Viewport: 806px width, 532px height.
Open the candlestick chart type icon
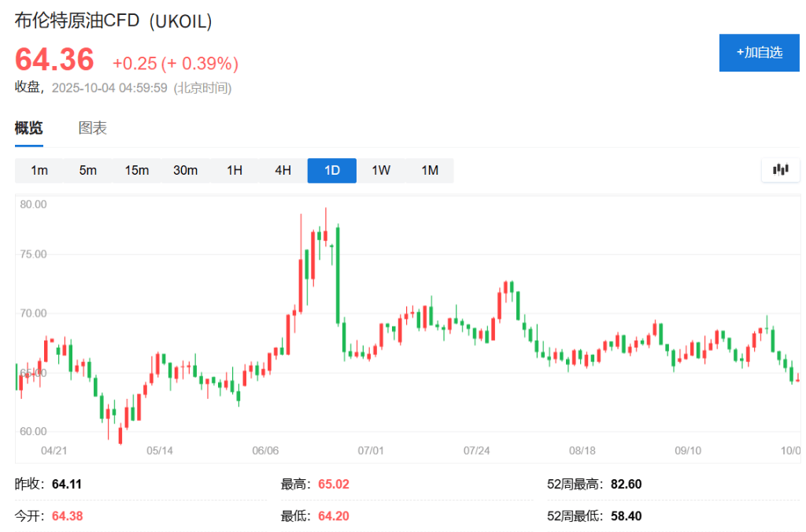click(x=780, y=169)
